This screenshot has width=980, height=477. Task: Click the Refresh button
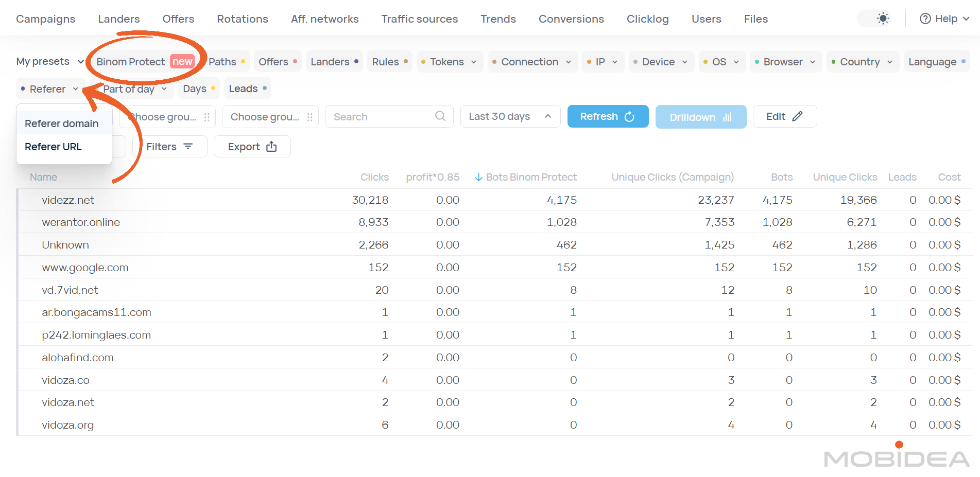click(x=608, y=116)
